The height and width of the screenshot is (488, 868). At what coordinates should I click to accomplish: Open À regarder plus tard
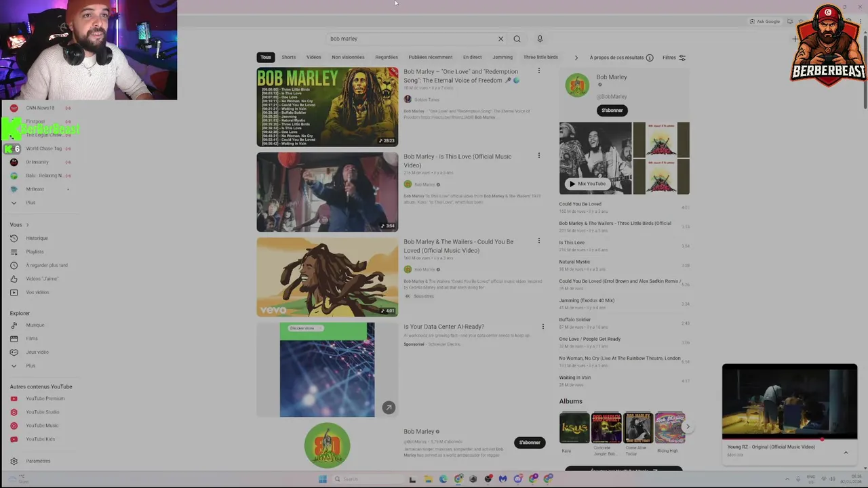tap(46, 266)
